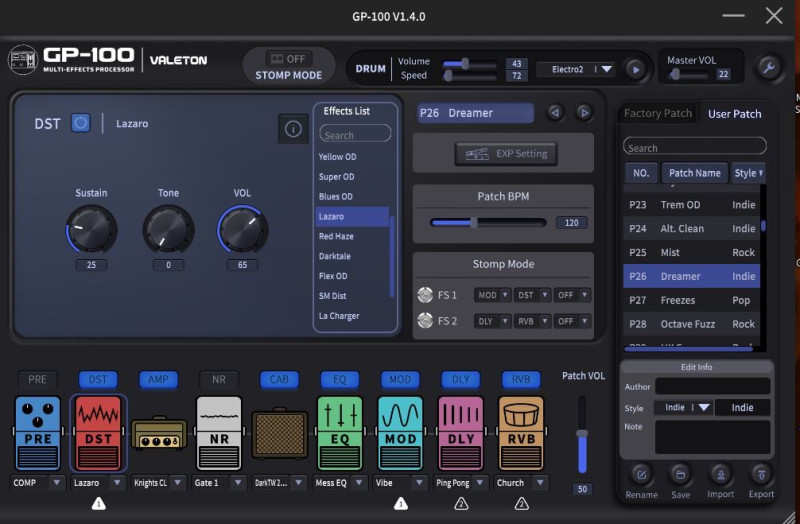Enable the NR module toggle
The image size is (800, 524).
(x=219, y=380)
